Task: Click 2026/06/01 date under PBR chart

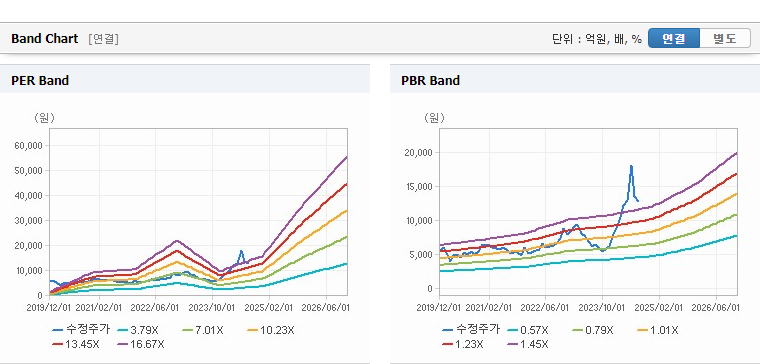Action: 715,308
